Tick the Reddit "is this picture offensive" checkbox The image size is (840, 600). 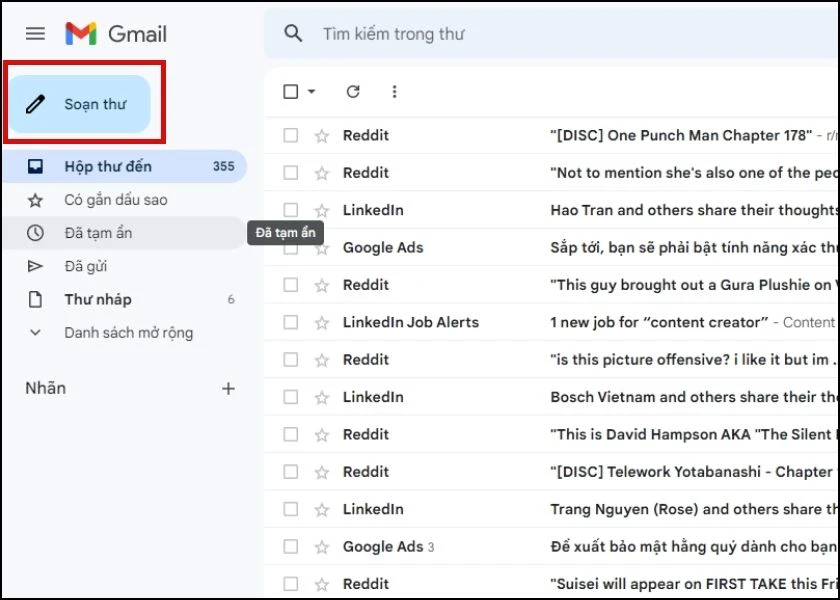(290, 359)
